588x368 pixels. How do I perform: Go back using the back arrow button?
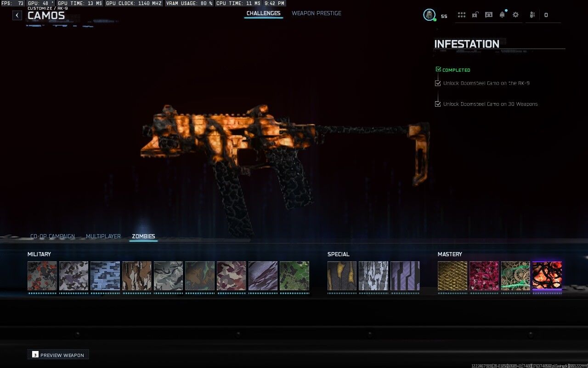17,15
